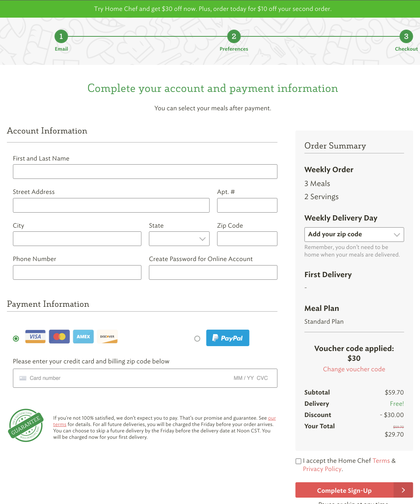Click the PayPal logo button
The width and height of the screenshot is (420, 504).
228,338
